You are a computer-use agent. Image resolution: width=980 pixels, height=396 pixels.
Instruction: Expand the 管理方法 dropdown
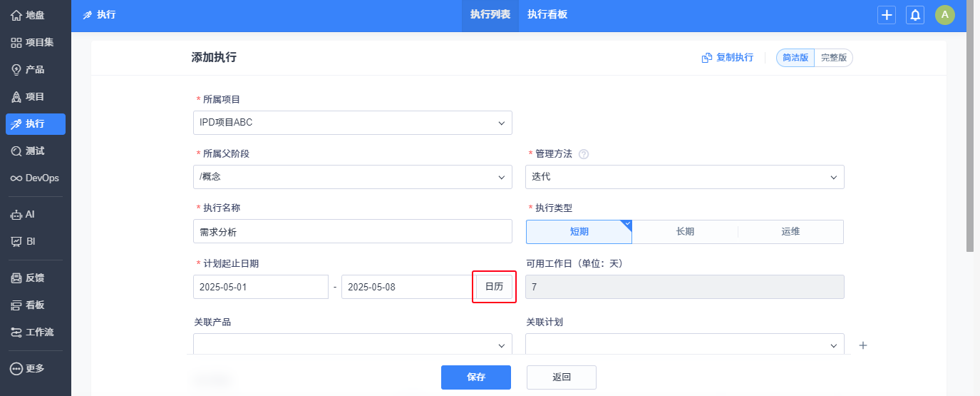684,177
